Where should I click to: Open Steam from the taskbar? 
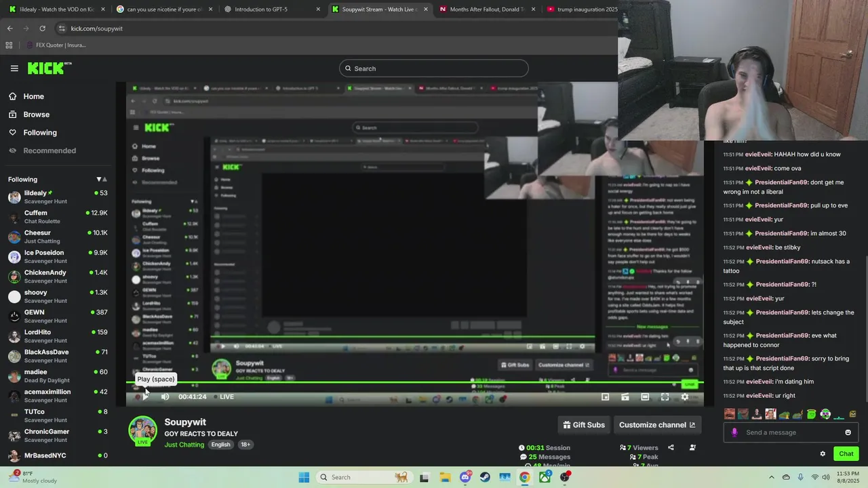[485, 477]
